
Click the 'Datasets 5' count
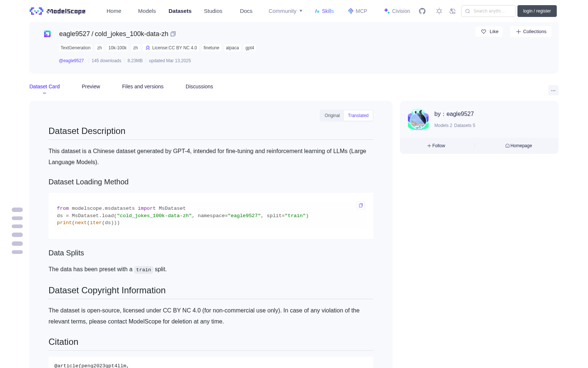pyautogui.click(x=465, y=125)
